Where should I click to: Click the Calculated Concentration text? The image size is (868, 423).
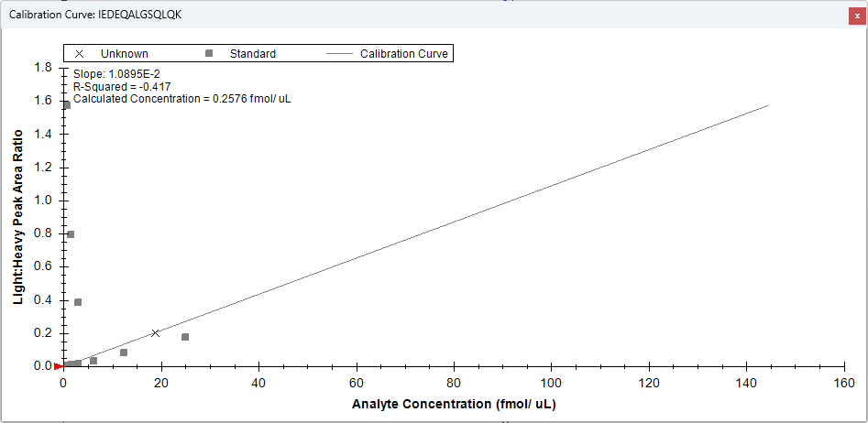coord(181,99)
